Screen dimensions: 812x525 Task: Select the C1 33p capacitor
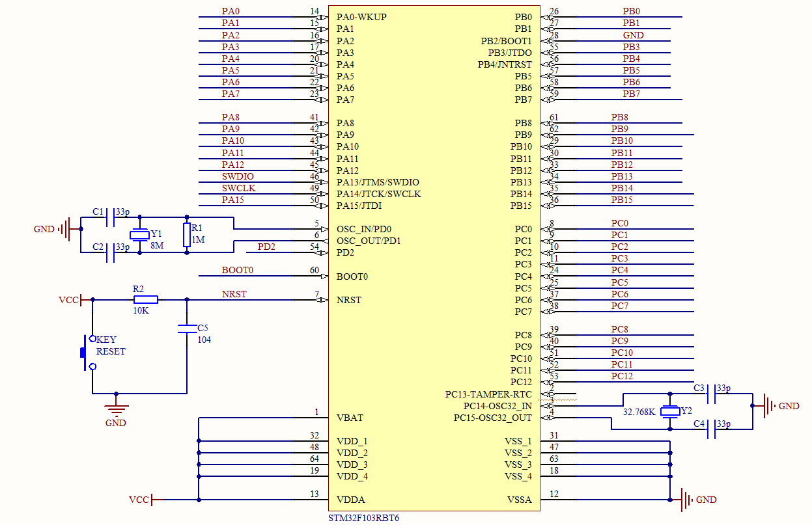(111, 217)
